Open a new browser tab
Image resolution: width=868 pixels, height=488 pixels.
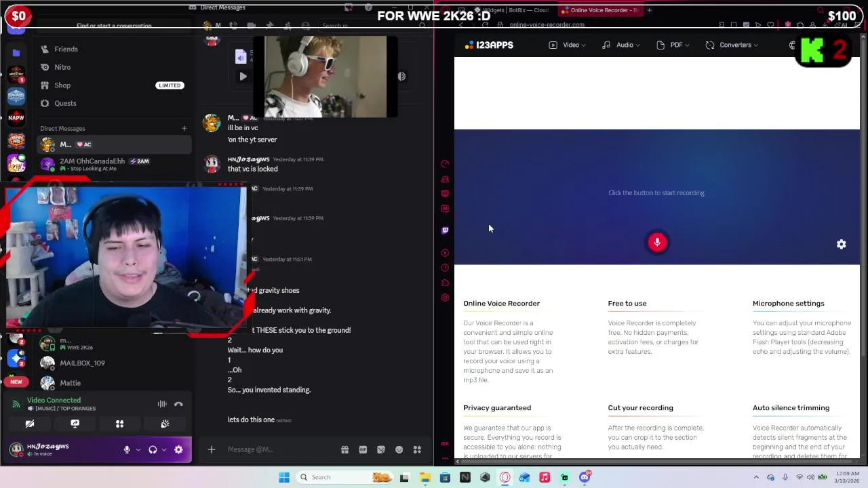click(649, 10)
